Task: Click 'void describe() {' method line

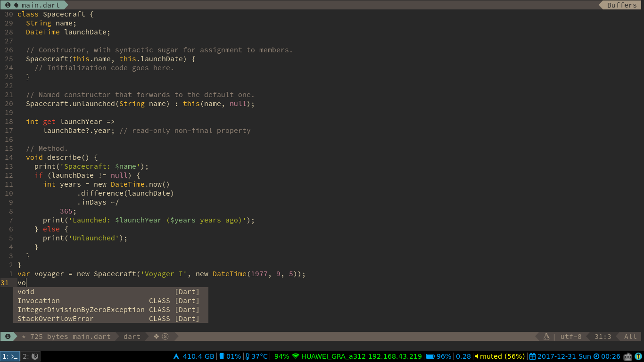Action: (62, 157)
